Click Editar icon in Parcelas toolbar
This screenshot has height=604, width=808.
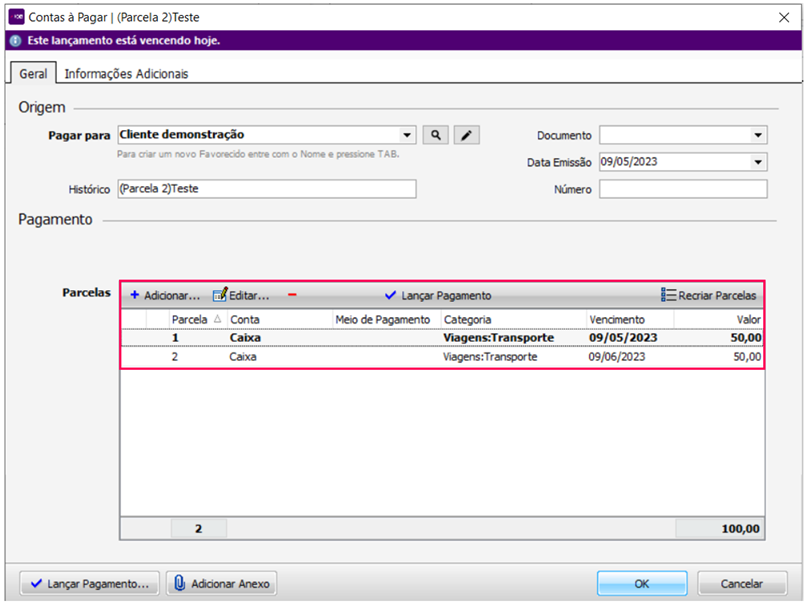[220, 296]
